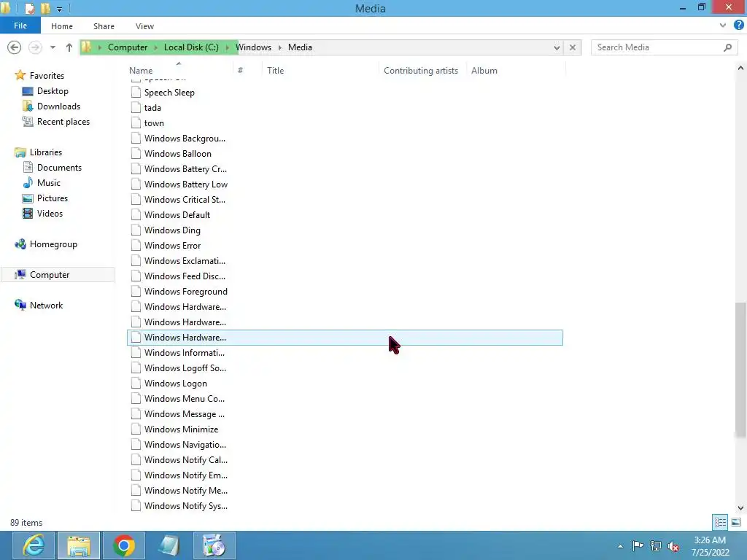Click the Back navigation arrow
Screen dimensions: 747x560
(15, 47)
